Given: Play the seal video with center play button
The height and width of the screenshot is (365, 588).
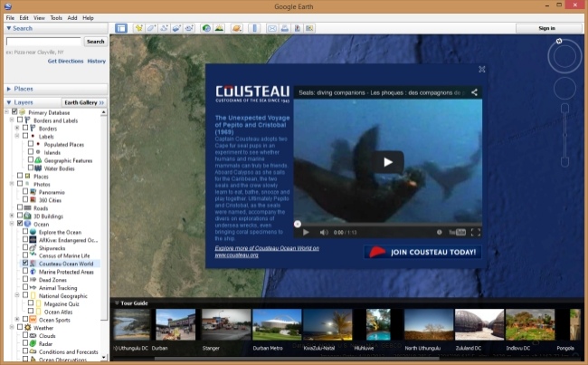Looking at the screenshot, I should click(388, 162).
